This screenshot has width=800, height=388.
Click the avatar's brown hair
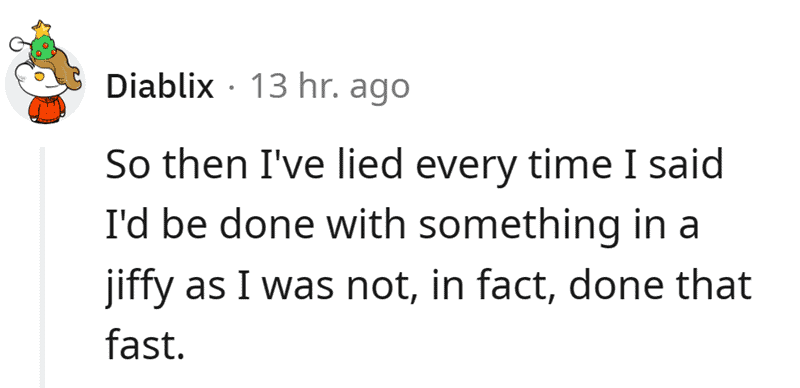pos(64,68)
